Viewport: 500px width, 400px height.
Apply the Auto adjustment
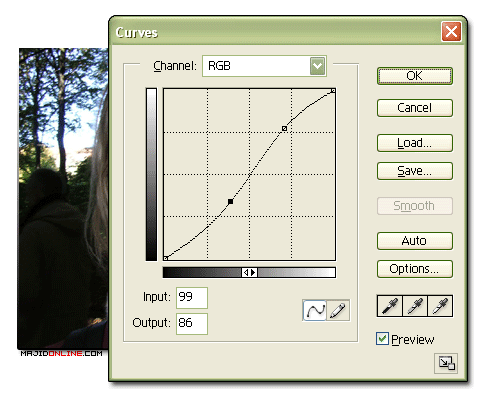click(415, 241)
